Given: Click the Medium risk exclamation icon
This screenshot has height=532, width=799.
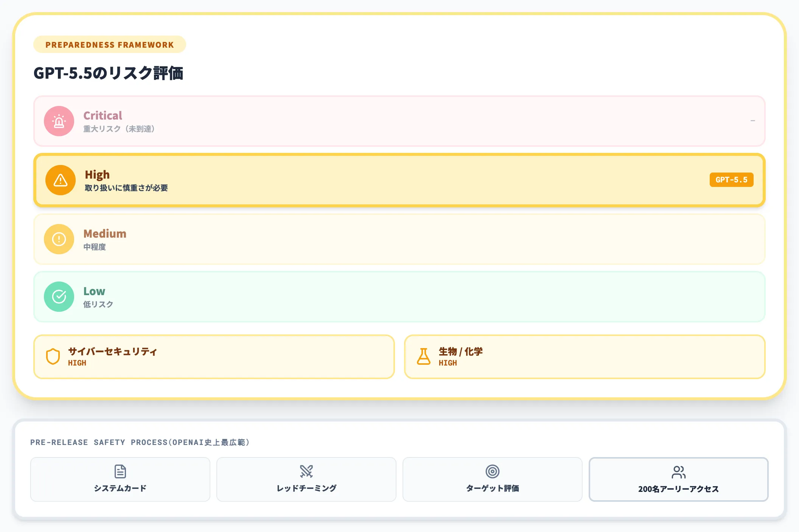Looking at the screenshot, I should [x=59, y=239].
